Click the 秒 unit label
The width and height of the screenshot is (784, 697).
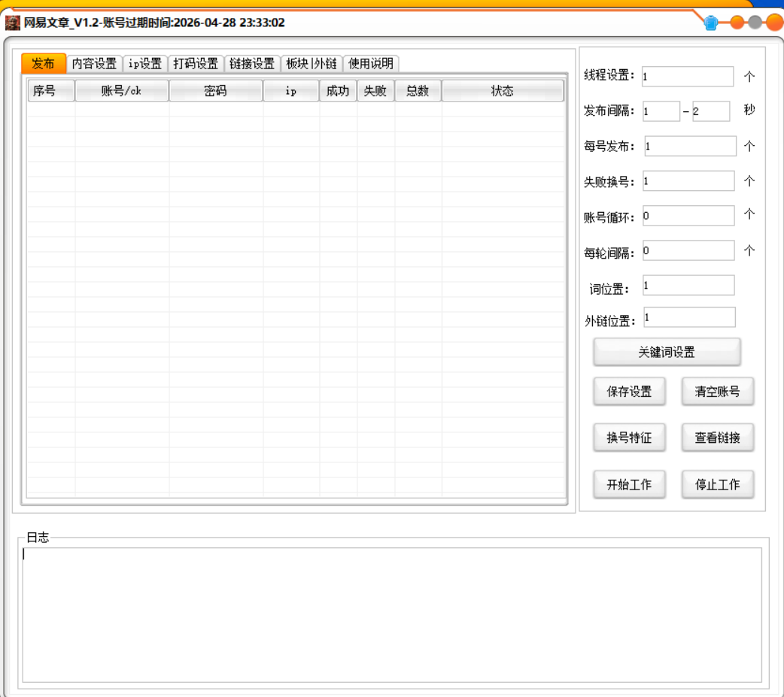pos(749,110)
